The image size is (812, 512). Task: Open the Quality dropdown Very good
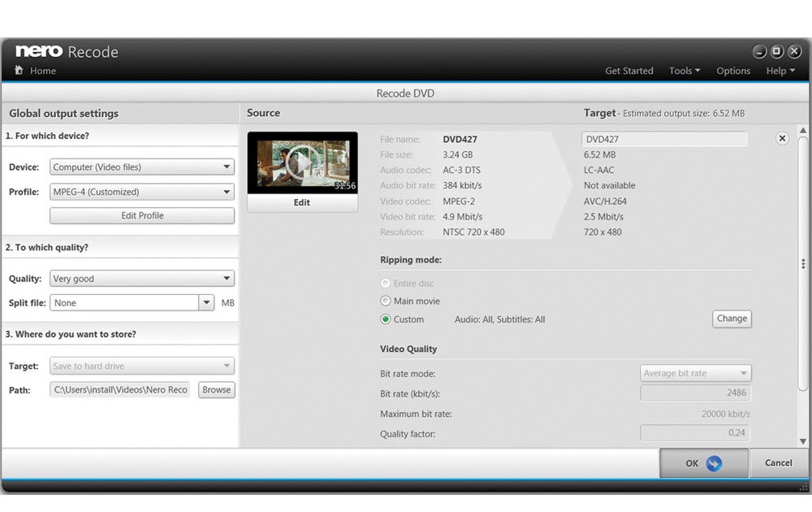[x=142, y=278]
